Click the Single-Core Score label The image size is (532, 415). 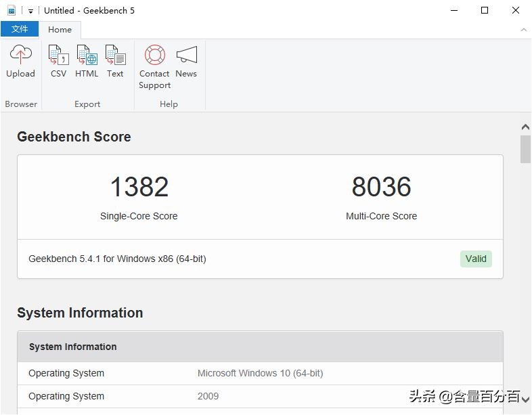tap(139, 216)
